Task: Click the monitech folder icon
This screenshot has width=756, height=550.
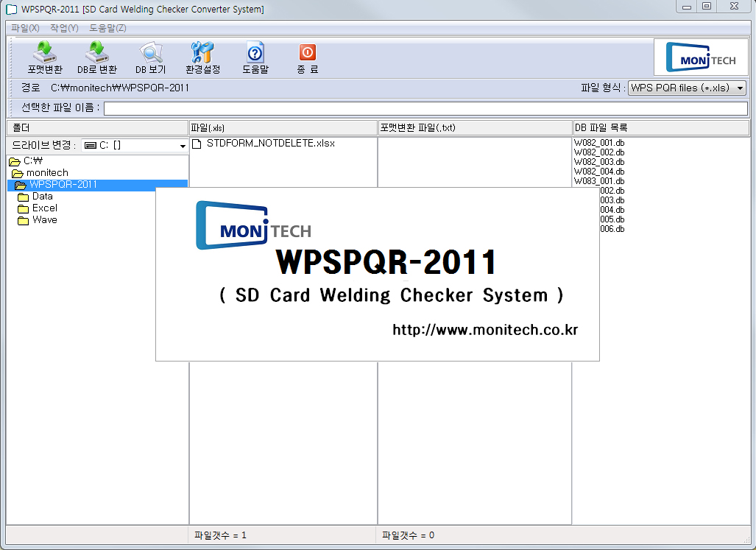Action: click(18, 173)
